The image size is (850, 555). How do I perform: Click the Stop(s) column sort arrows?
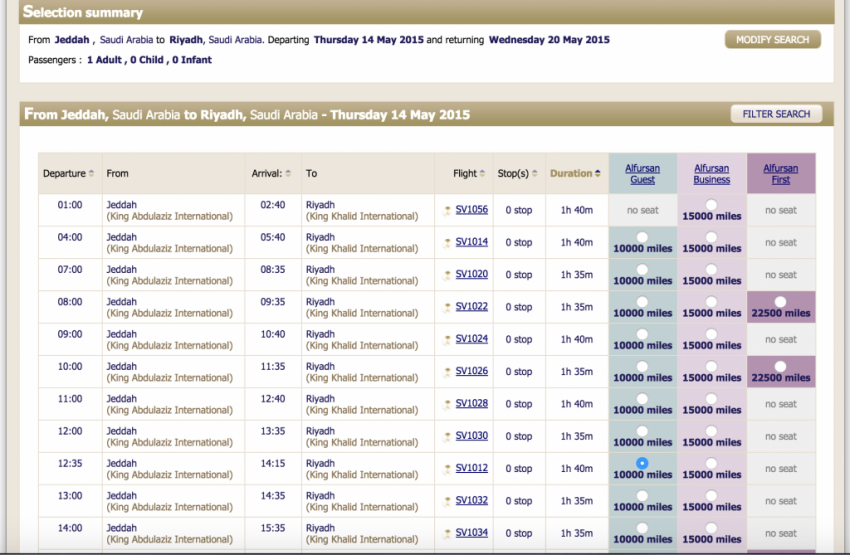point(535,174)
